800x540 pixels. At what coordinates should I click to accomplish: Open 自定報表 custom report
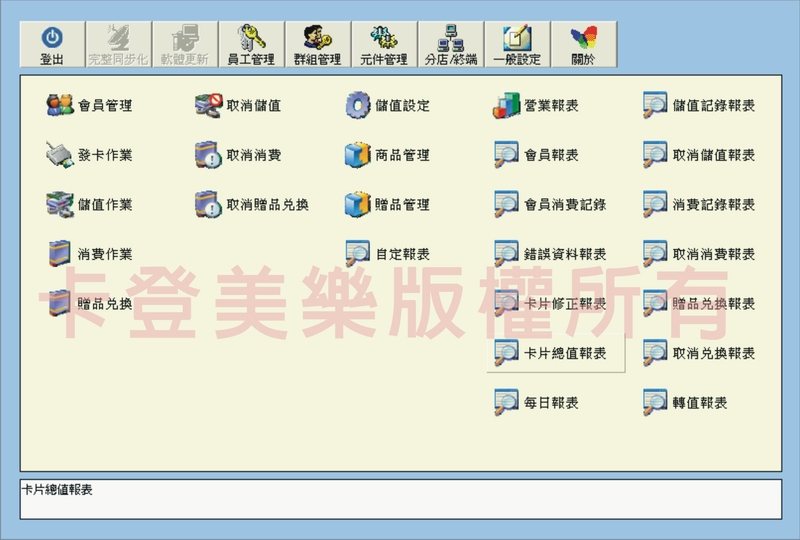click(x=387, y=254)
